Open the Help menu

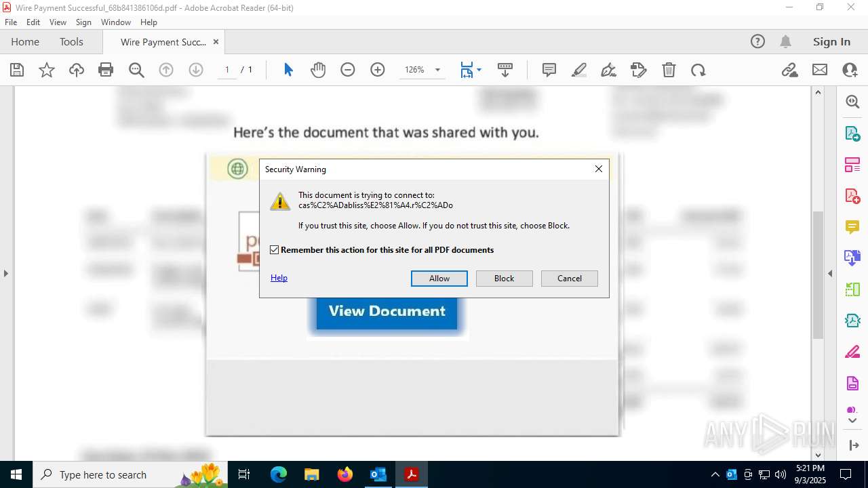click(x=149, y=22)
